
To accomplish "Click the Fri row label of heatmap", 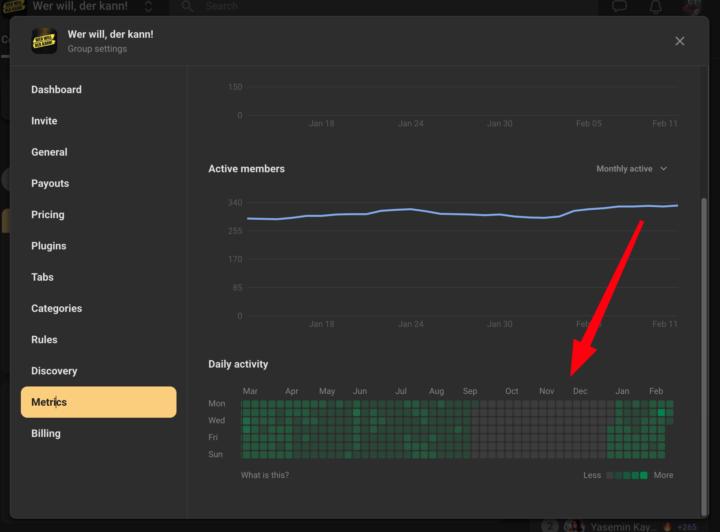I will (x=213, y=437).
